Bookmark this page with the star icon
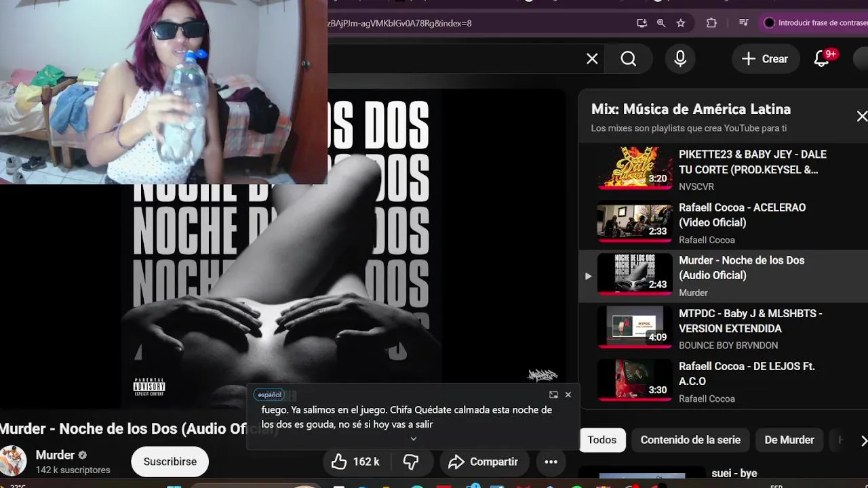The width and height of the screenshot is (868, 488). (681, 23)
